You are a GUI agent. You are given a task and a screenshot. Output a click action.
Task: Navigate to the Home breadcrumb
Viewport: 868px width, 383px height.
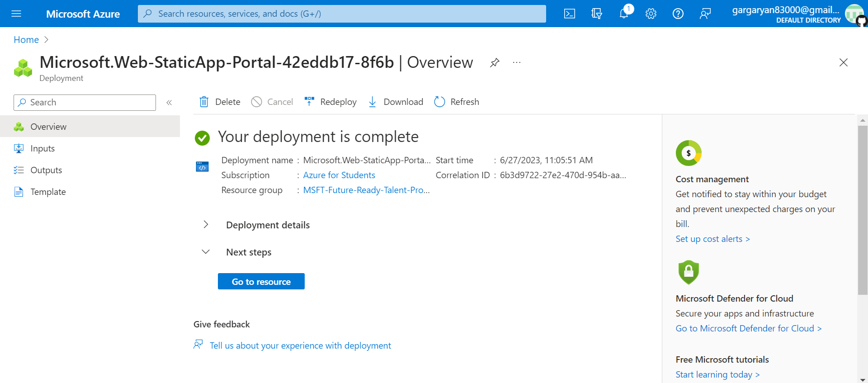(26, 40)
